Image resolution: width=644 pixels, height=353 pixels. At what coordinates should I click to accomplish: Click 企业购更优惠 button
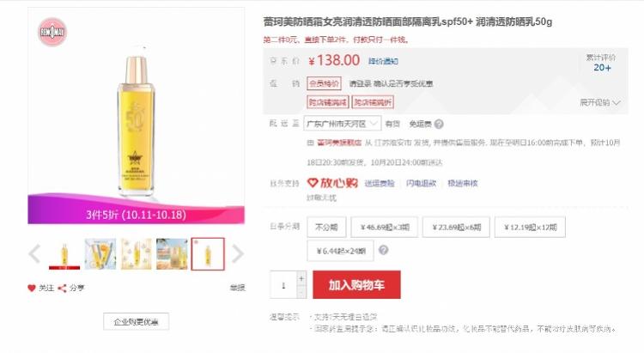click(x=136, y=321)
